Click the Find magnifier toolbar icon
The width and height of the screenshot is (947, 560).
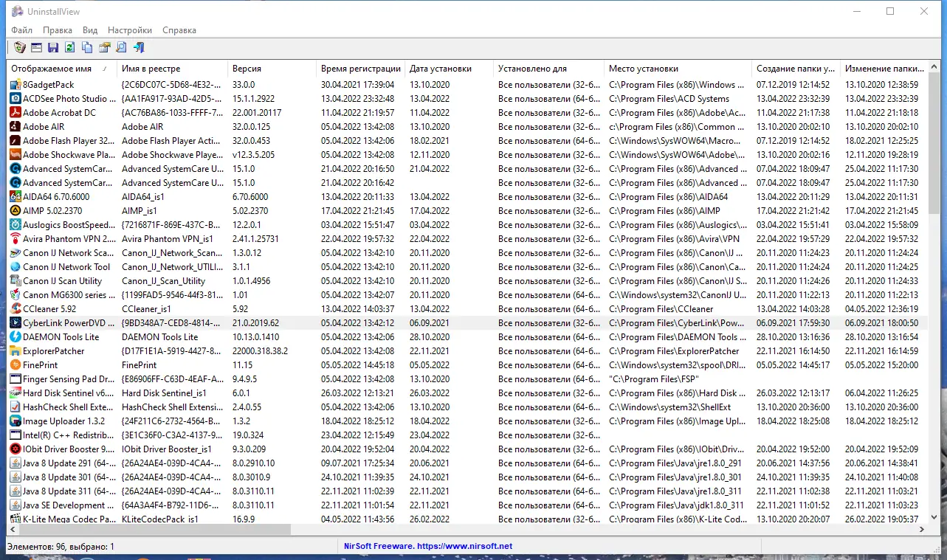121,48
